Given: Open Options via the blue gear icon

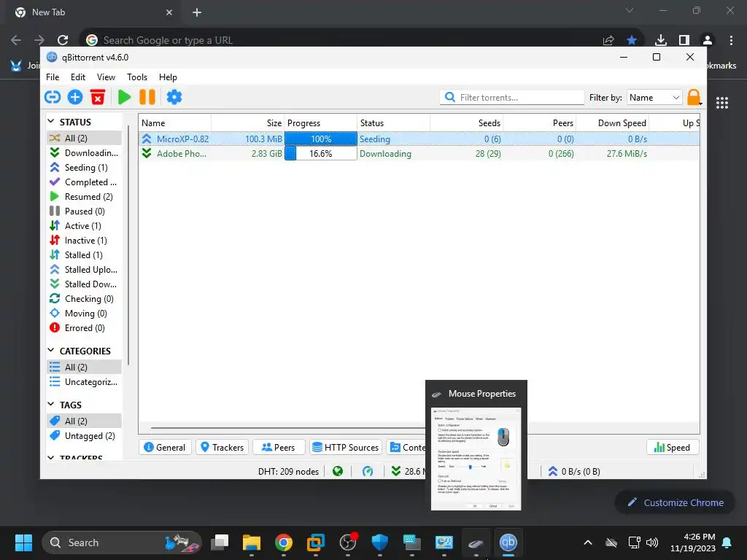Looking at the screenshot, I should (x=174, y=97).
